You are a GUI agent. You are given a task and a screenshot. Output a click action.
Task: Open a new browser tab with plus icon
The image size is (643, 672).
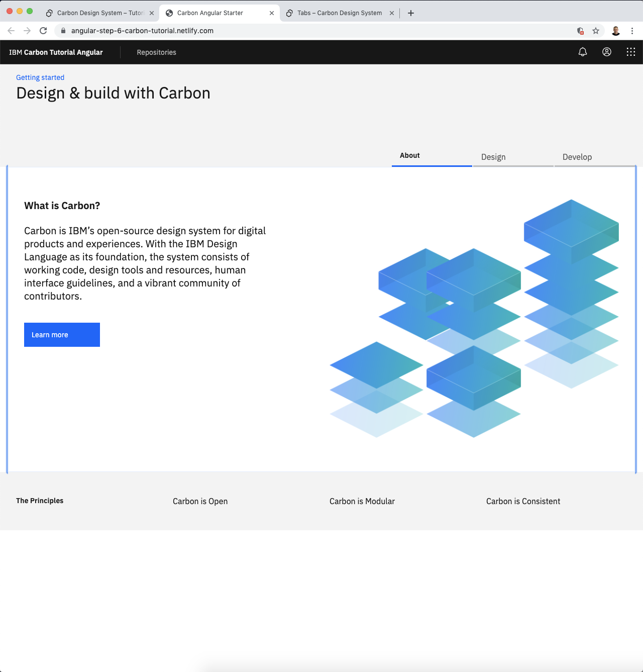point(411,13)
